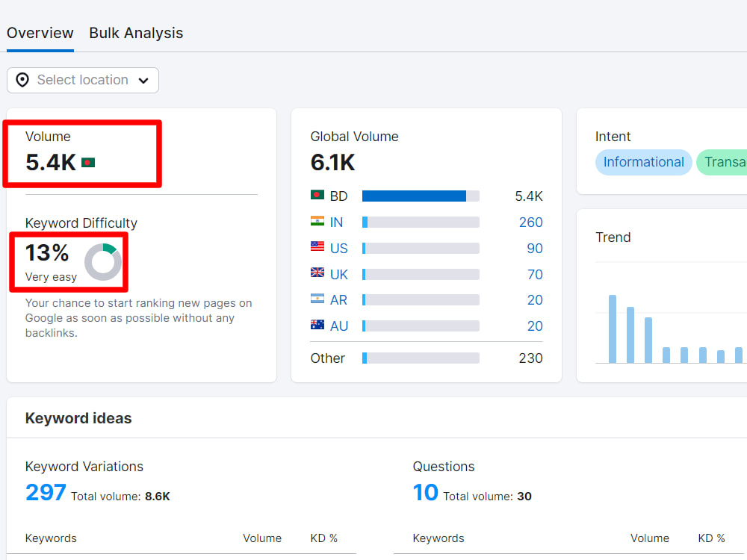Click the Keyword ideas heading

[x=78, y=418]
